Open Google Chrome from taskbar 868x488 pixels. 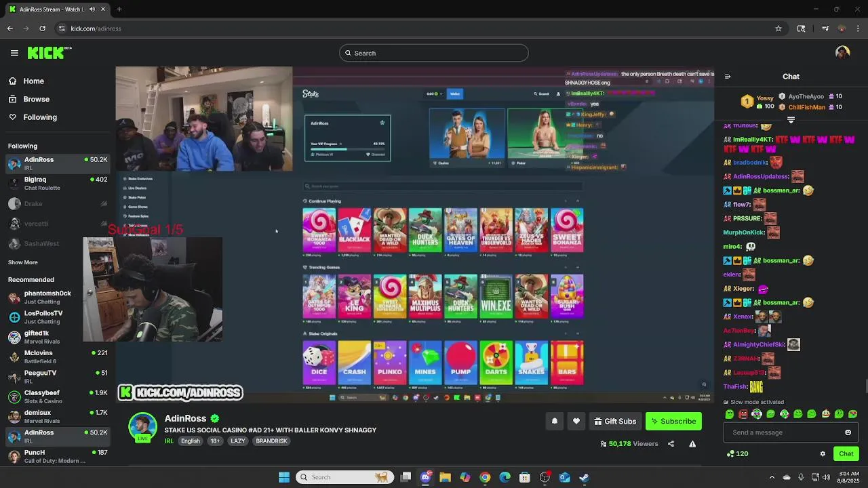[x=485, y=477]
